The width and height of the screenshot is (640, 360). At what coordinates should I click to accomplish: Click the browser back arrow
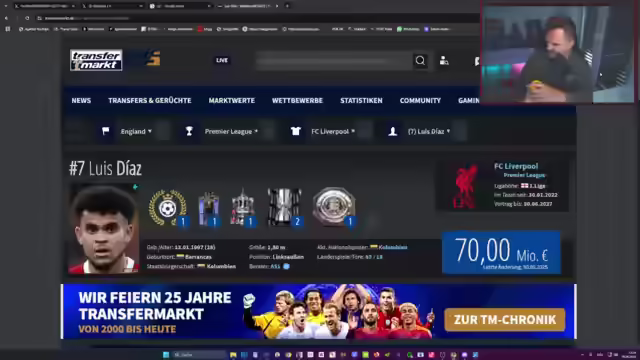pyautogui.click(x=6, y=18)
